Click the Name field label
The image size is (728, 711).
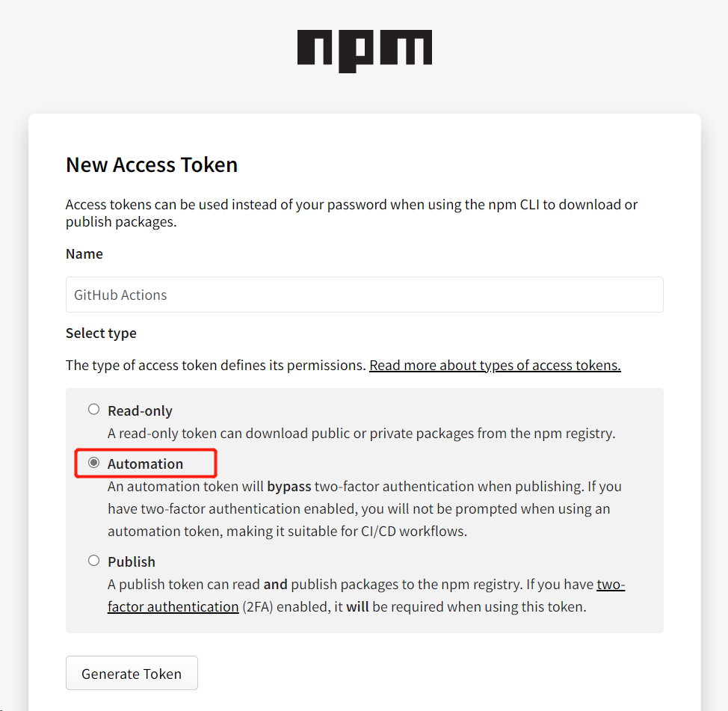coord(84,254)
